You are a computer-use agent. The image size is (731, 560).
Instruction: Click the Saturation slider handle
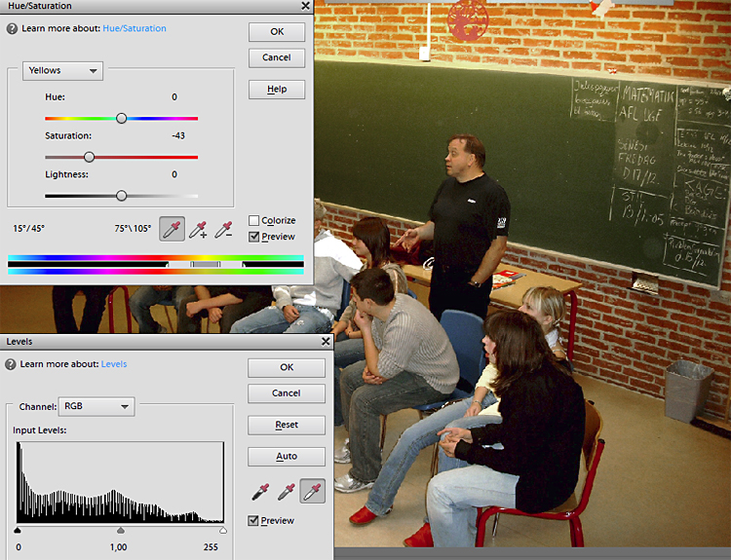[x=89, y=157]
